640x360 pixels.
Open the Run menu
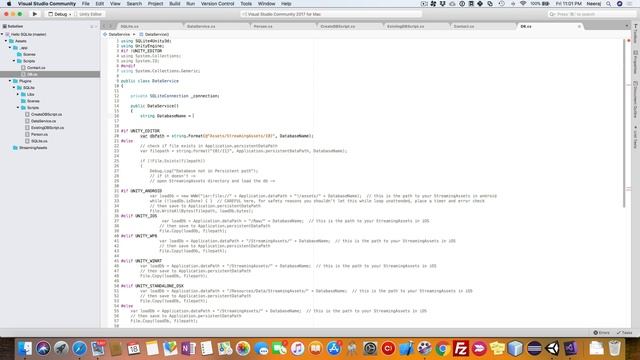[190, 4]
